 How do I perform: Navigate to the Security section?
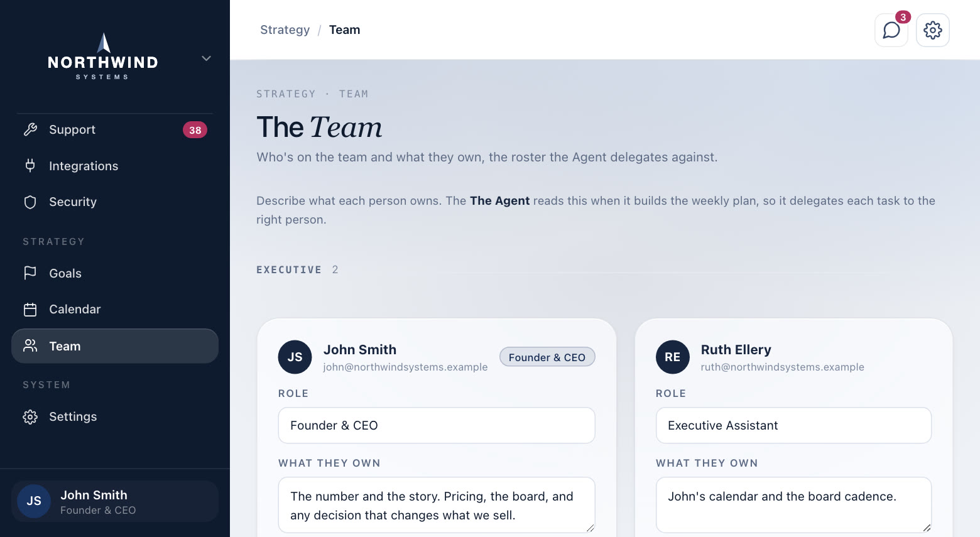[x=115, y=202]
